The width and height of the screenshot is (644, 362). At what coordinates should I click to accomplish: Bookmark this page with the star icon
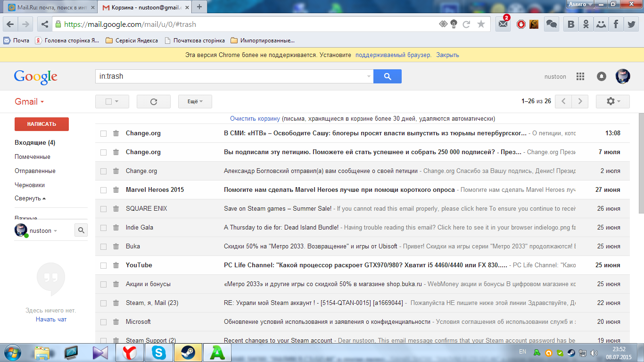tap(481, 24)
